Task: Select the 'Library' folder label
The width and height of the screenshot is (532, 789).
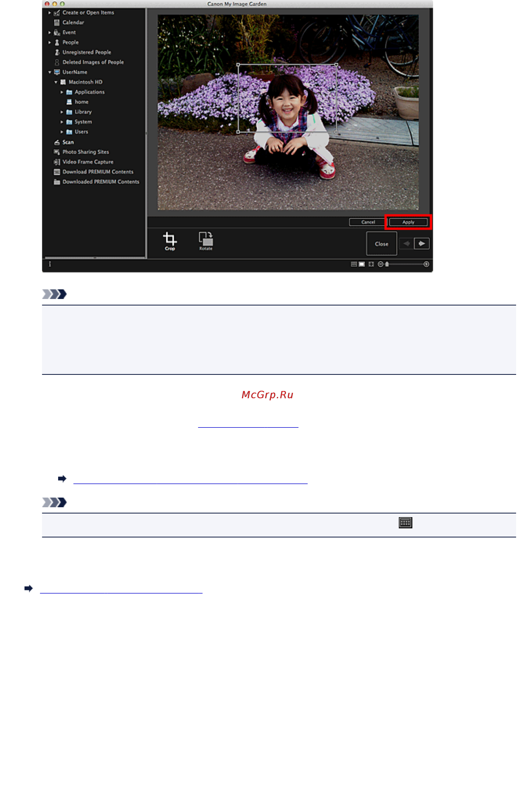Action: 83,112
